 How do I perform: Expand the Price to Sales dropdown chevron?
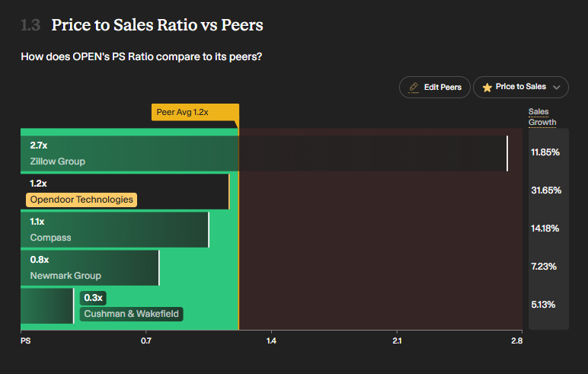[x=557, y=88]
